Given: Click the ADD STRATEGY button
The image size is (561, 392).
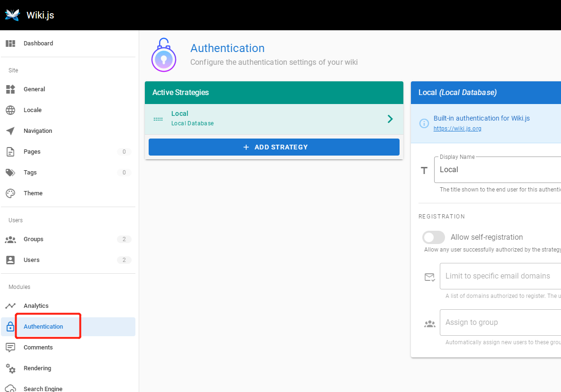Looking at the screenshot, I should click(x=274, y=147).
